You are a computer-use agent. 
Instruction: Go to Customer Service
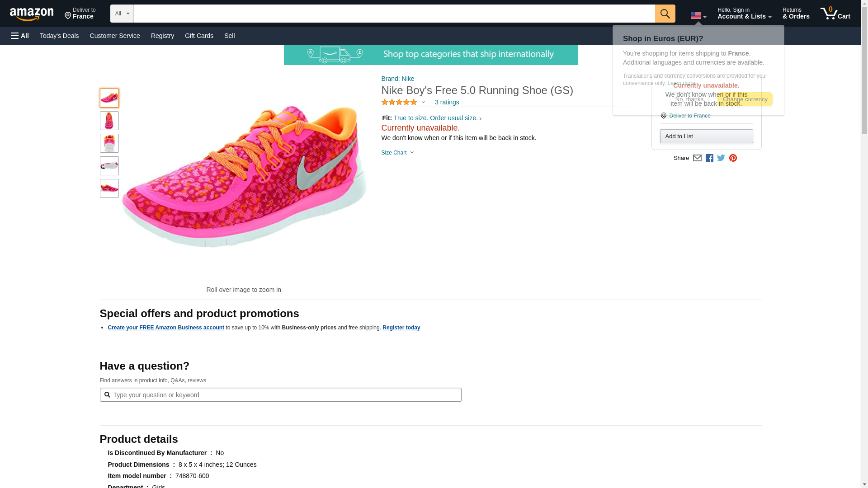(x=115, y=36)
